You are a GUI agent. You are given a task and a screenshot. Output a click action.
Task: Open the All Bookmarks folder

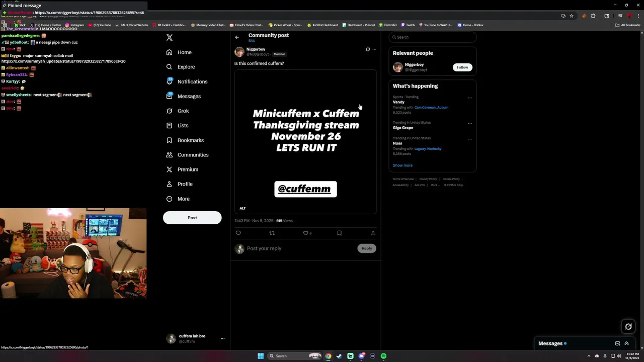coord(628,25)
